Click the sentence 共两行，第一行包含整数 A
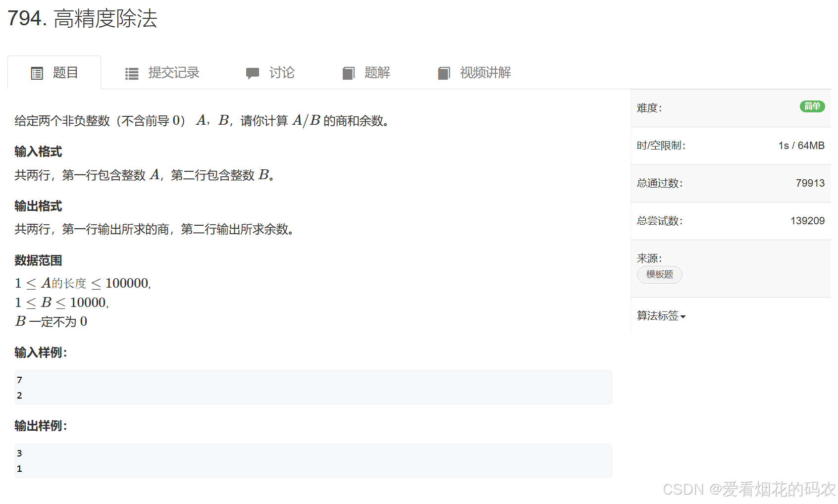The image size is (838, 504). (145, 175)
